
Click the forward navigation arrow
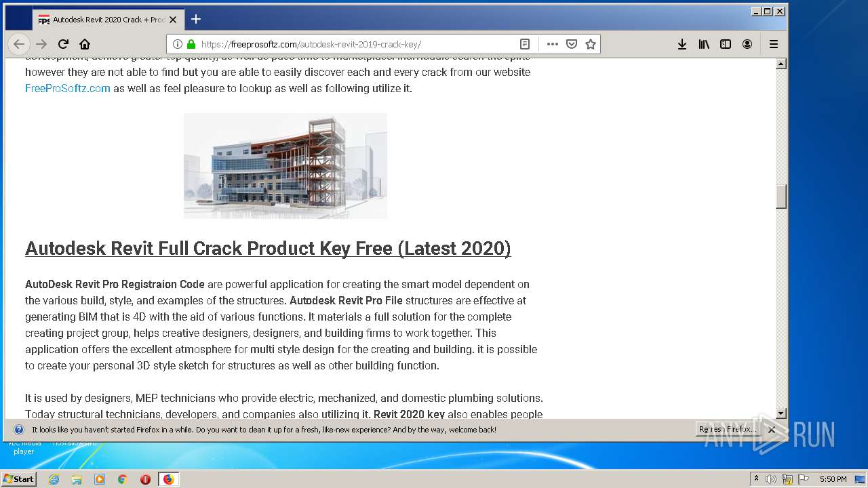[41, 44]
